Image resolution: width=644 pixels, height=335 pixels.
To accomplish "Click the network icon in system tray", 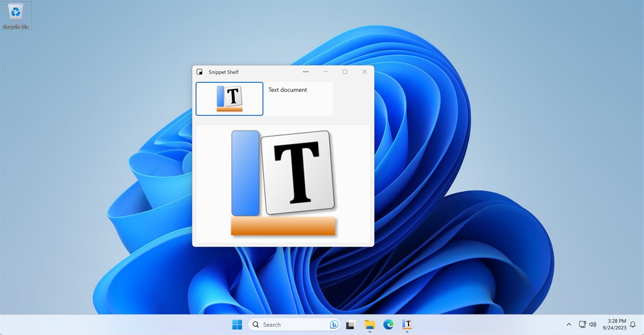I will tap(582, 324).
